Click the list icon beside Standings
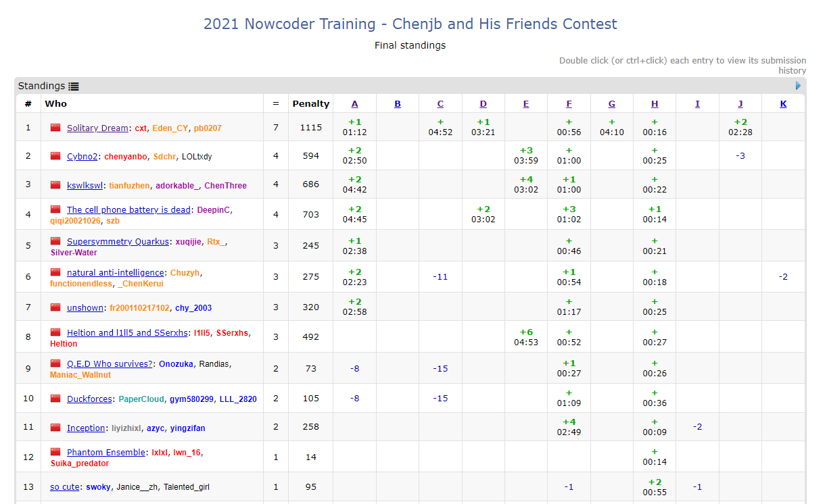Image resolution: width=827 pixels, height=504 pixels. 74,86
